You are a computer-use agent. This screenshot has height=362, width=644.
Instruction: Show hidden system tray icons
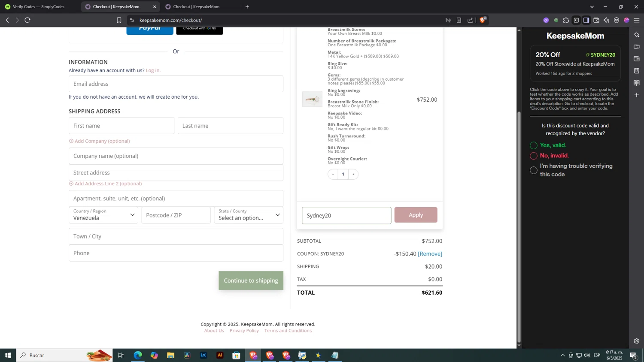tap(563, 355)
